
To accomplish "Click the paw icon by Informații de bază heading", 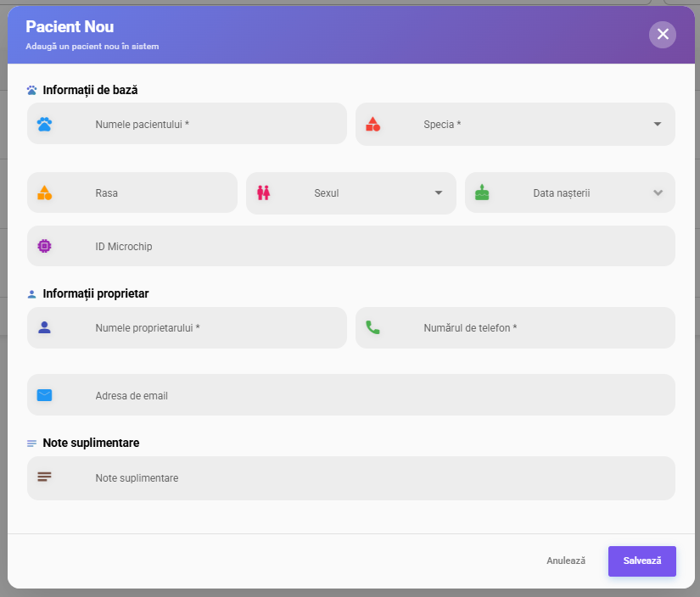I will [31, 91].
